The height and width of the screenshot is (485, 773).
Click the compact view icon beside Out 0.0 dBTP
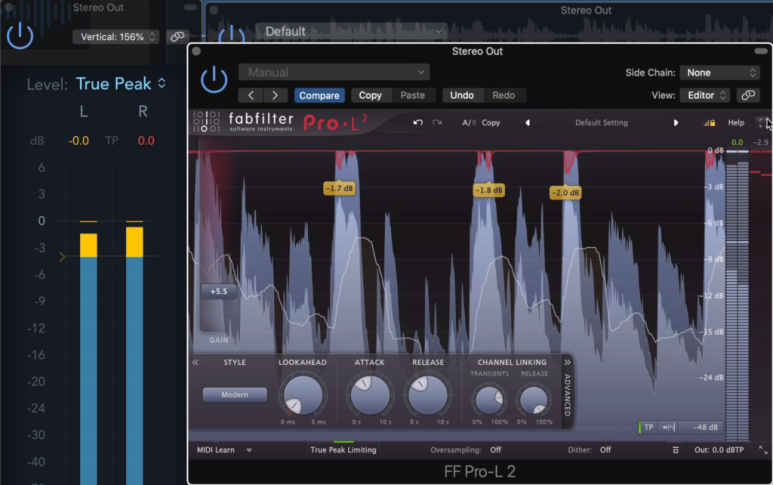676,450
